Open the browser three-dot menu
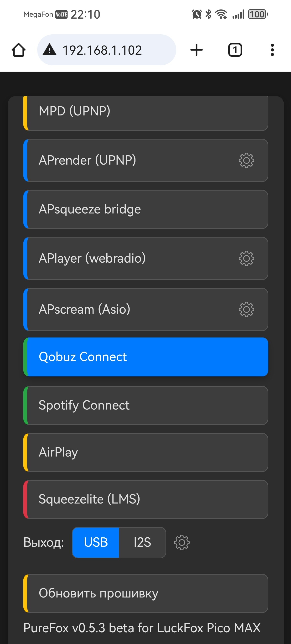 [272, 50]
